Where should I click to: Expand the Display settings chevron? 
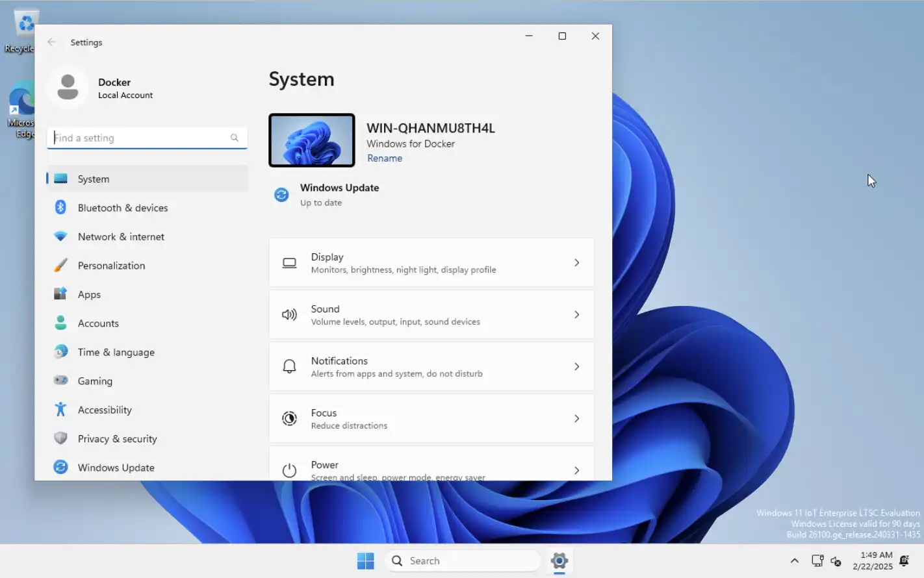pos(576,263)
